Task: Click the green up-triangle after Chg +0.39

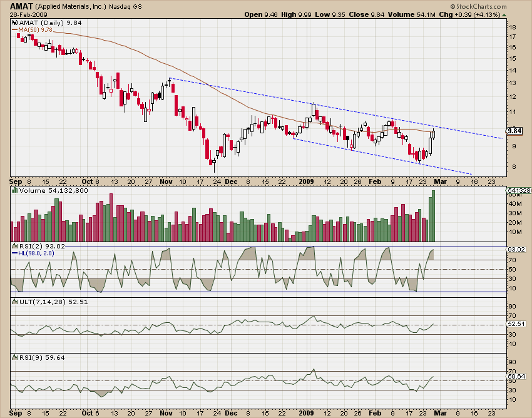Action: [504, 15]
